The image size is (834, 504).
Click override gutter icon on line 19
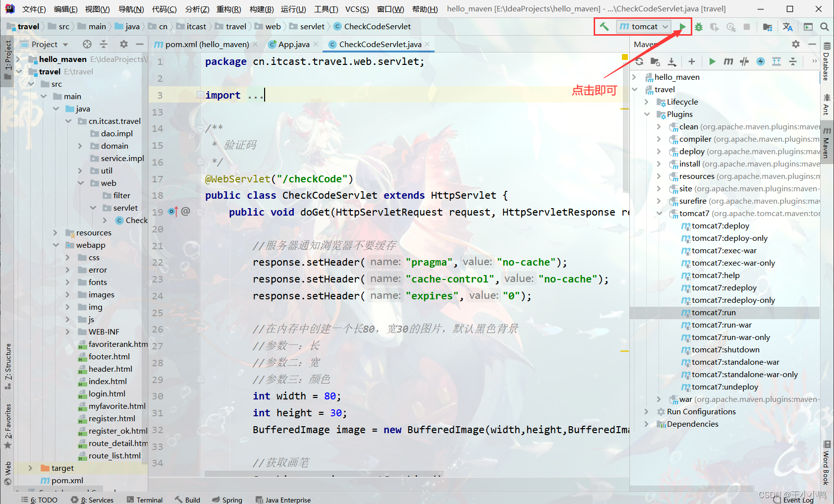coord(172,212)
